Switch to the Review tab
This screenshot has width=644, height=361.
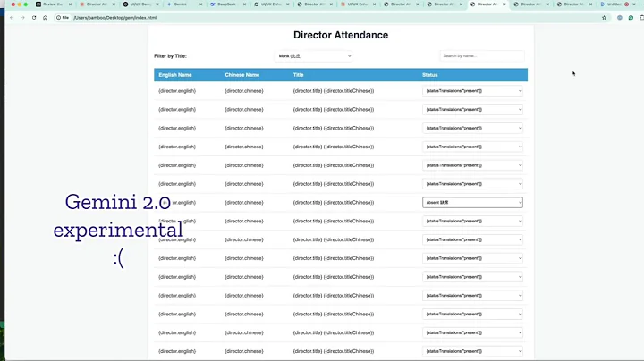click(53, 4)
